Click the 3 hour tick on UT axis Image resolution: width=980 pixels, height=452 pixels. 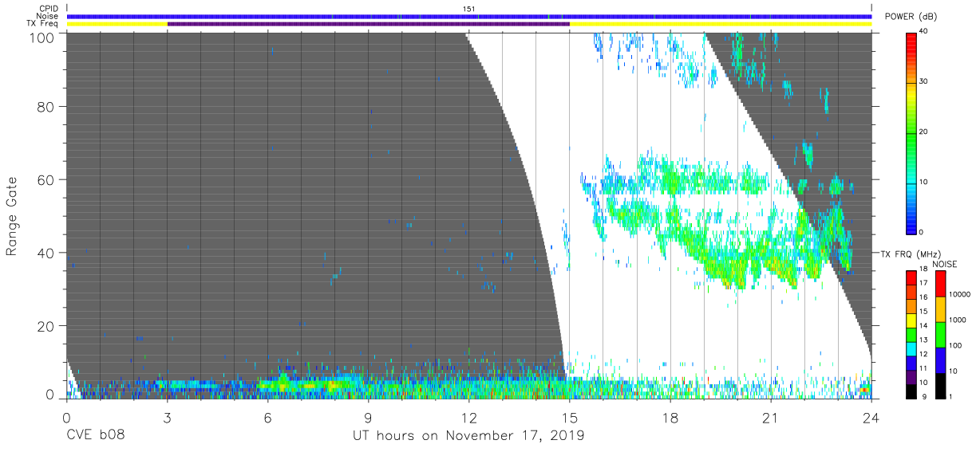(167, 417)
